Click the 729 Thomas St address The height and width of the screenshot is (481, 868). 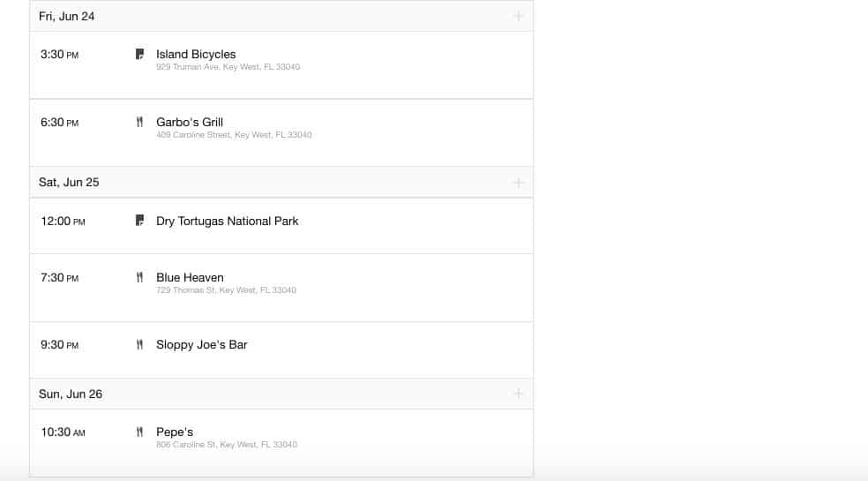(226, 289)
